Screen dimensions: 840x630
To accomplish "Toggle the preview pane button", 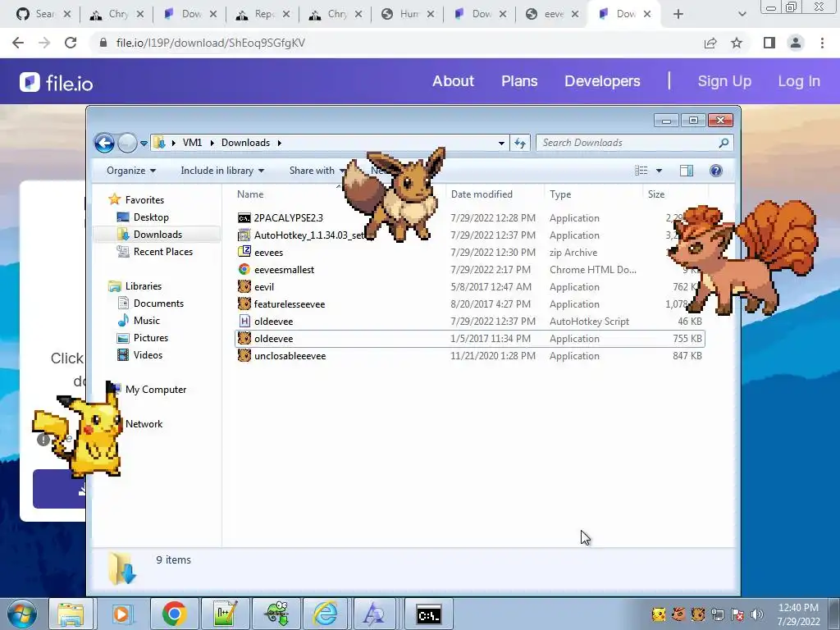I will [687, 171].
